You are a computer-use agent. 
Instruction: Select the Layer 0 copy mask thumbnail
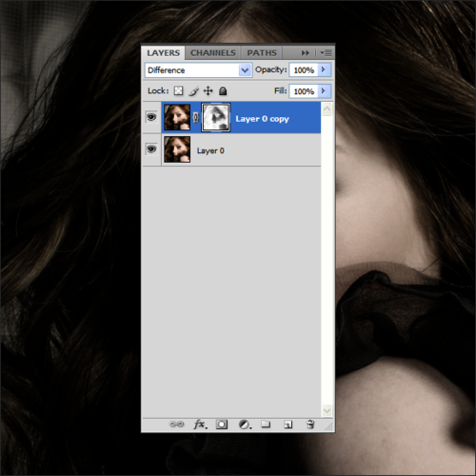216,117
